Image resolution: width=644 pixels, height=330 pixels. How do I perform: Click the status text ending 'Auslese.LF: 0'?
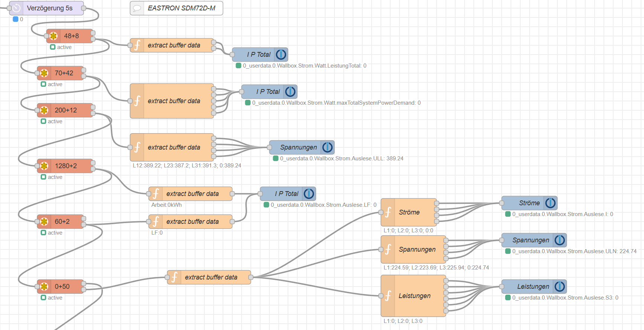(x=324, y=205)
